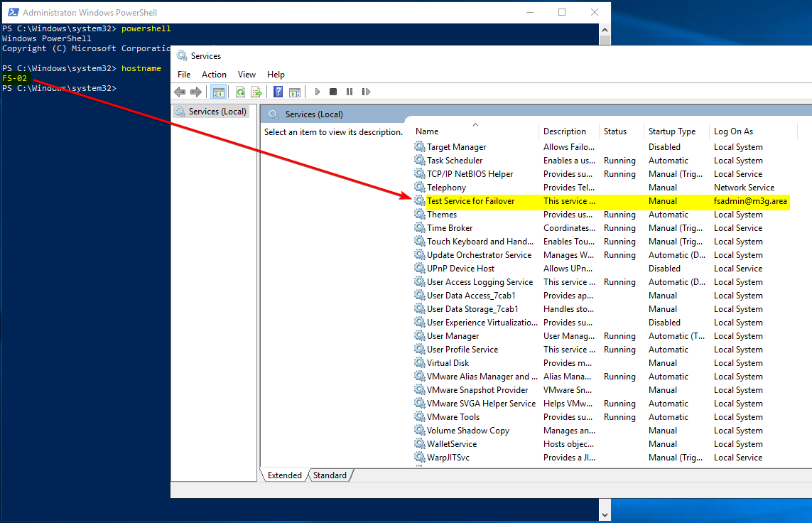The image size is (812, 523).
Task: Click fsadmin@m3g.area log on account
Action: point(750,201)
